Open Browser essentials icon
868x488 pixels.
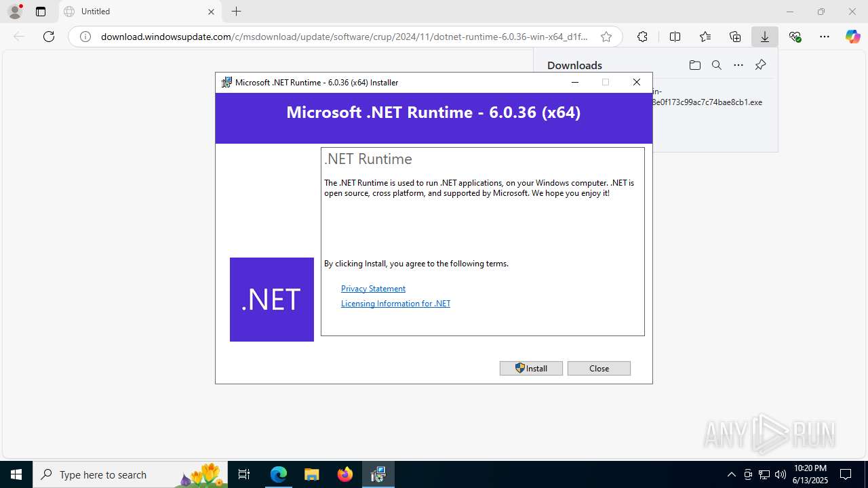(795, 37)
